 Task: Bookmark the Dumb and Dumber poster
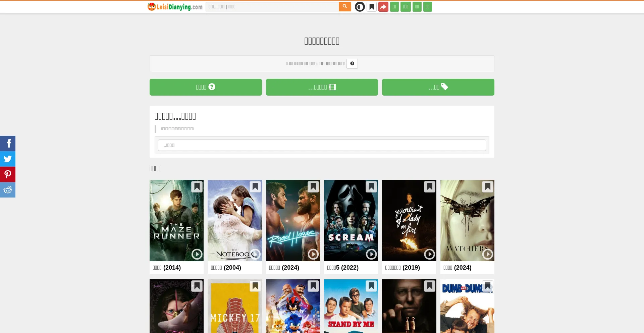pyautogui.click(x=488, y=286)
